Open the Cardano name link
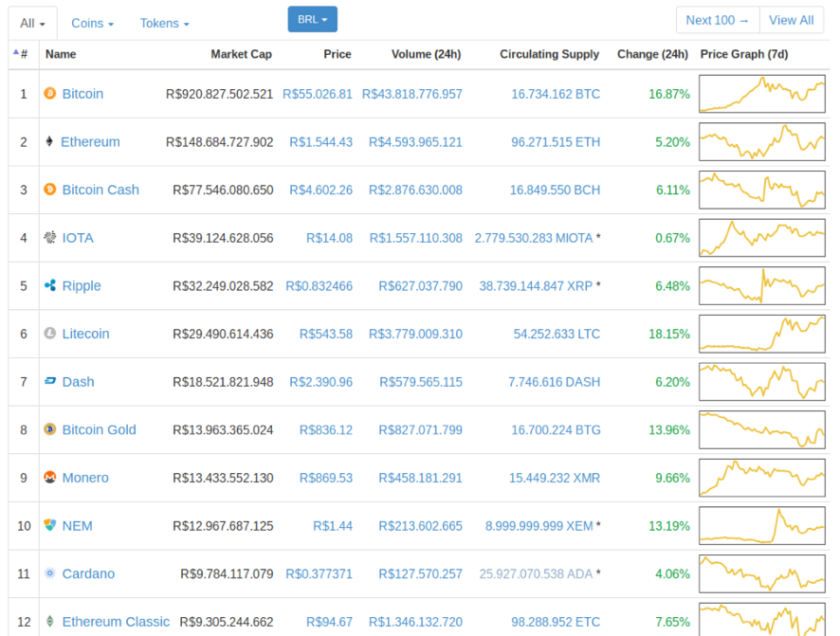This screenshot has width=840, height=636. (88, 573)
